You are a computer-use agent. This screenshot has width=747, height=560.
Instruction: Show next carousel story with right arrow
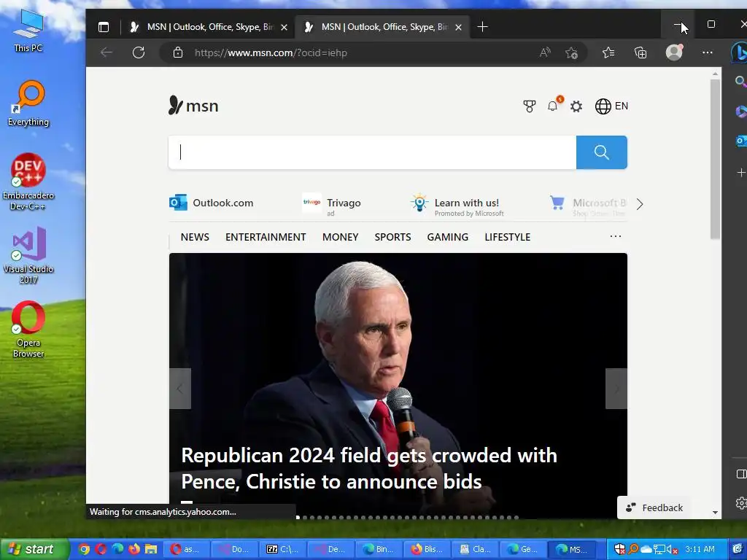pyautogui.click(x=616, y=389)
